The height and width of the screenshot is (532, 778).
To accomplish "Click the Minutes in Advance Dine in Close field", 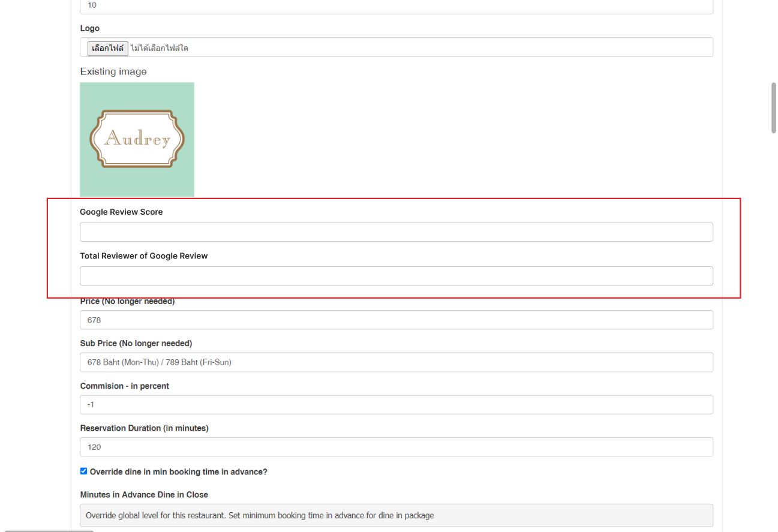I will click(x=396, y=515).
